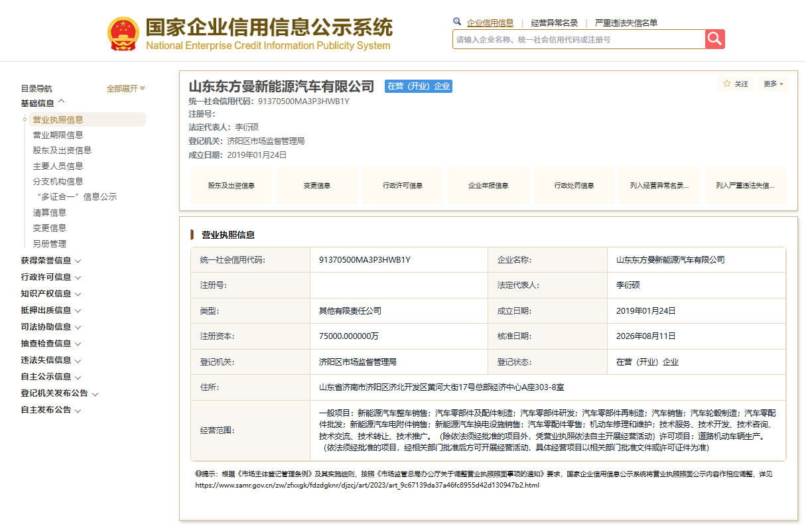Open the 股东及出资信息 card
806x532 pixels.
232,186
